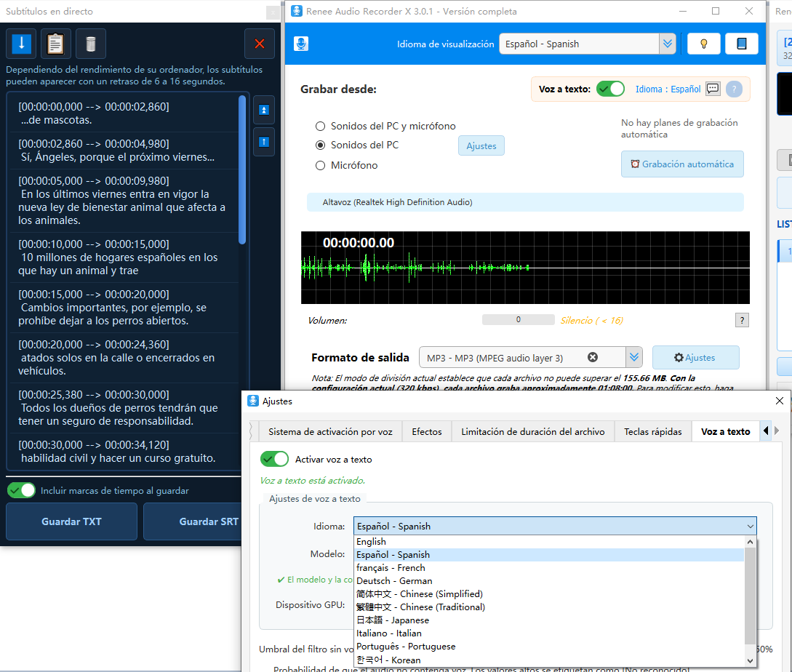Image resolution: width=792 pixels, height=672 pixels.
Task: Click the volume level bar showing 0
Action: [x=519, y=319]
